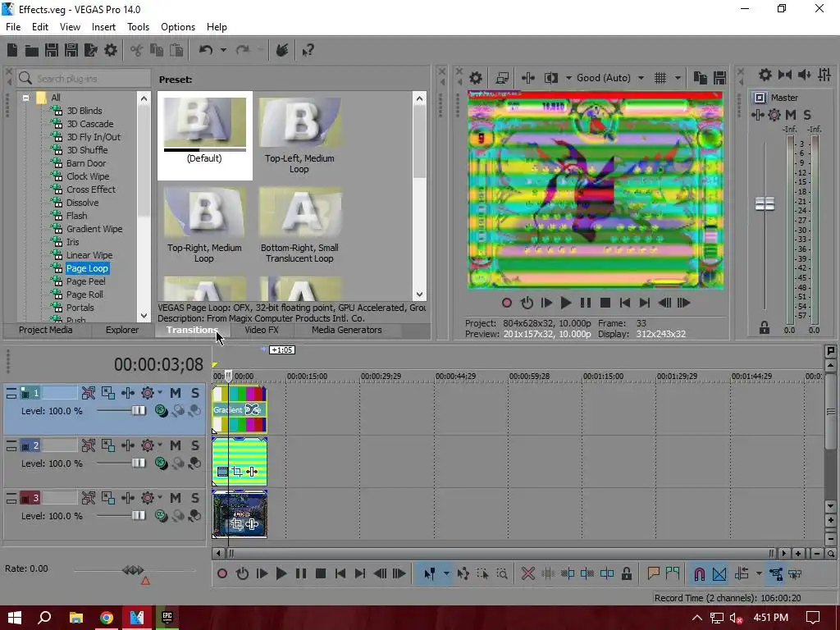Solo track 1 with S button
Viewport: 840px width, 630px height.
[195, 393]
